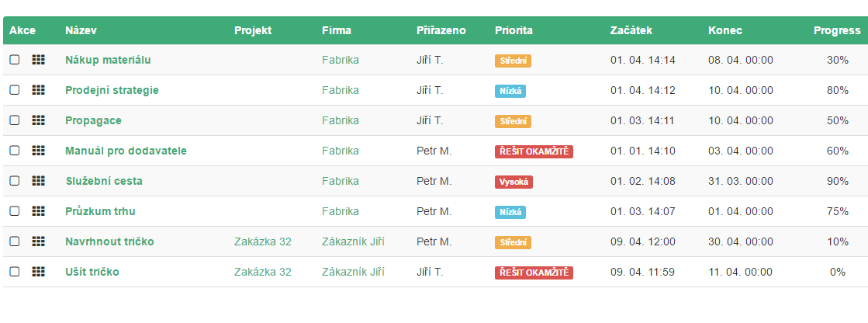
Task: Sort table by Název column header
Action: (81, 30)
